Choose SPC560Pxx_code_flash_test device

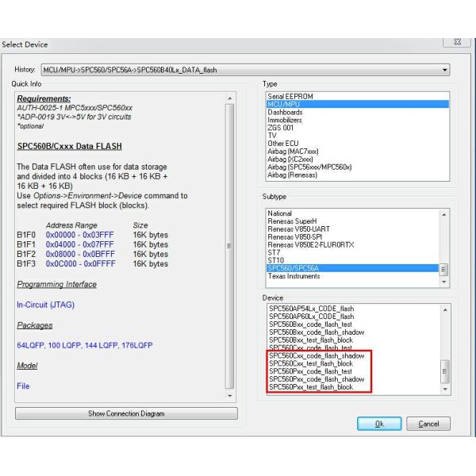pyautogui.click(x=310, y=371)
